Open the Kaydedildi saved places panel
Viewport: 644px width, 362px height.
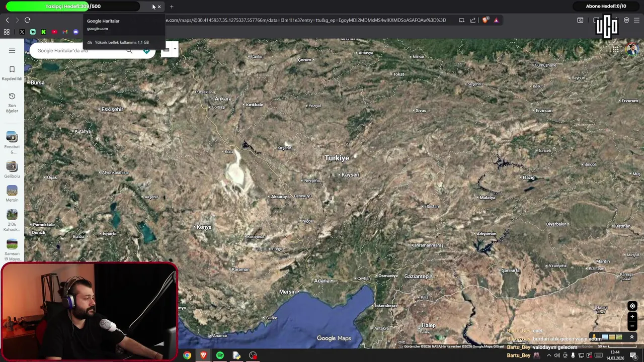click(12, 73)
